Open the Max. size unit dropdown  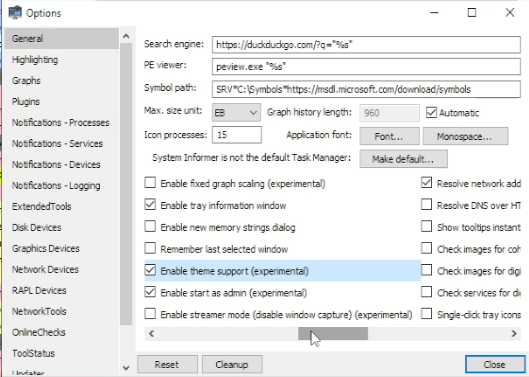tap(236, 112)
